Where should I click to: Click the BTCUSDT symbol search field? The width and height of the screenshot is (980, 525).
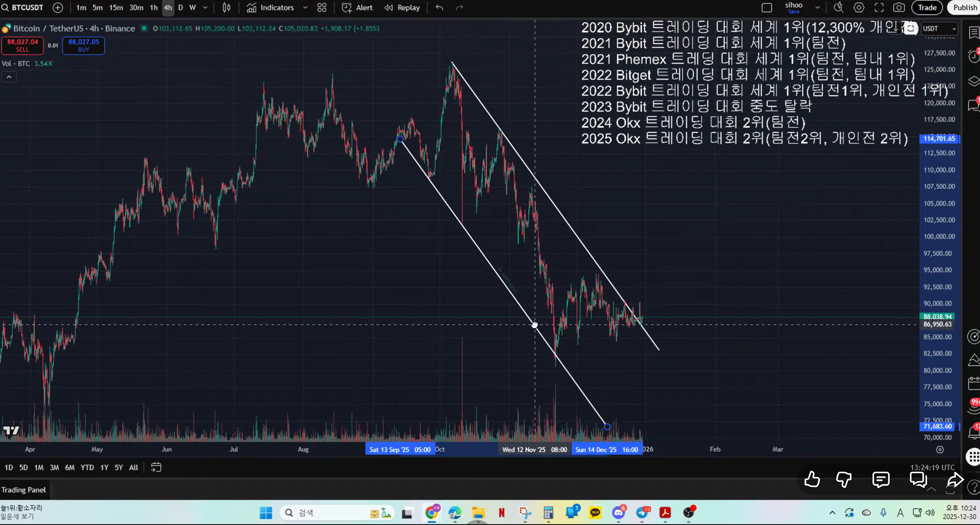click(27, 8)
